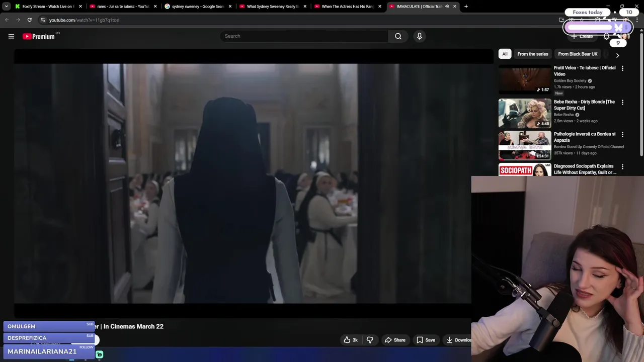The image size is (644, 362).
Task: Open more options for Psihologie inversă video
Action: tap(622, 134)
